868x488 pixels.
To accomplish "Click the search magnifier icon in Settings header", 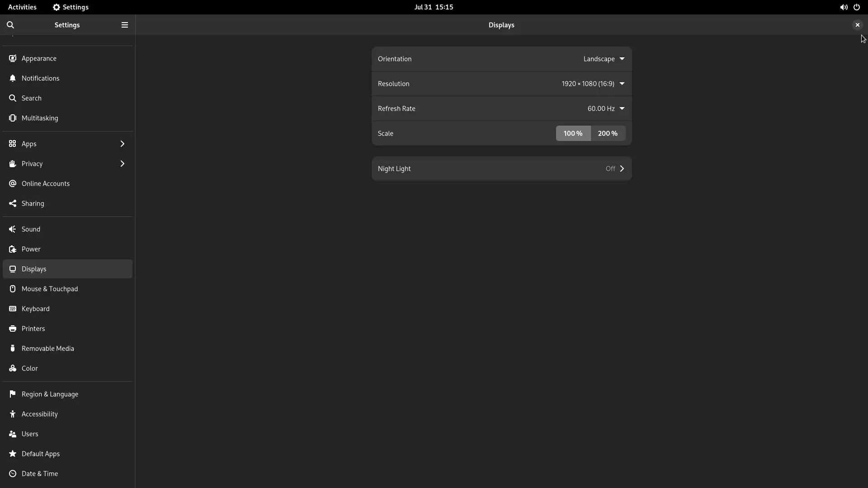I will 10,25.
